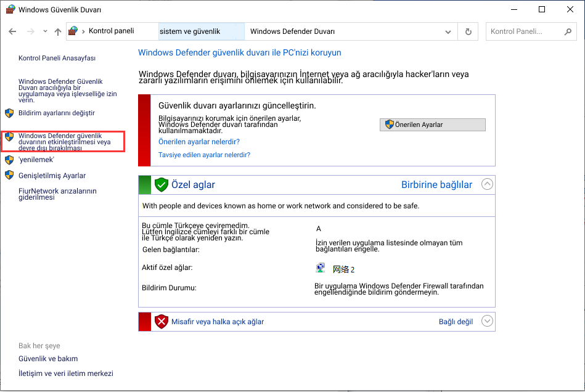This screenshot has width=585, height=392.
Task: Select Kontrol paneli breadcrumb
Action: (111, 31)
